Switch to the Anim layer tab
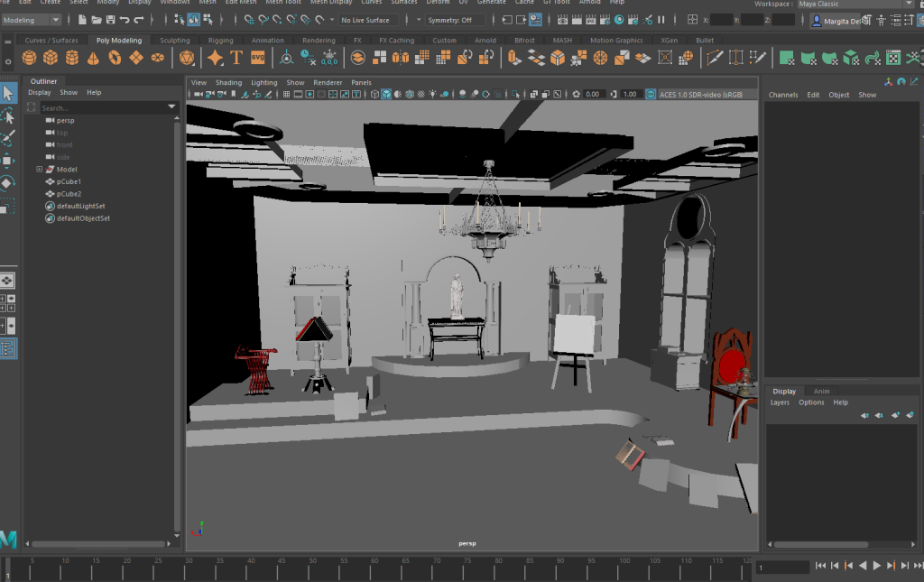The height and width of the screenshot is (582, 924). click(x=821, y=391)
